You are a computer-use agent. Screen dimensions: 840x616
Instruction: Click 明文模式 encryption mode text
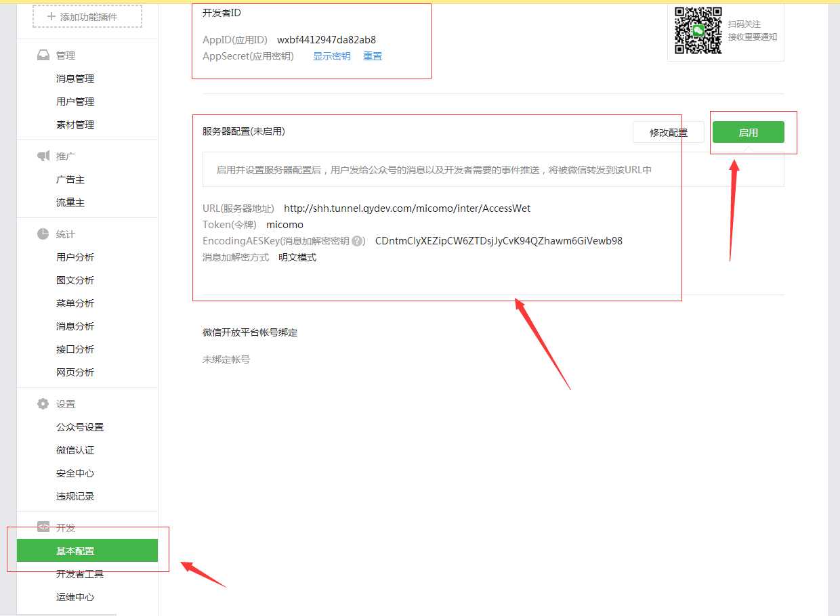297,257
